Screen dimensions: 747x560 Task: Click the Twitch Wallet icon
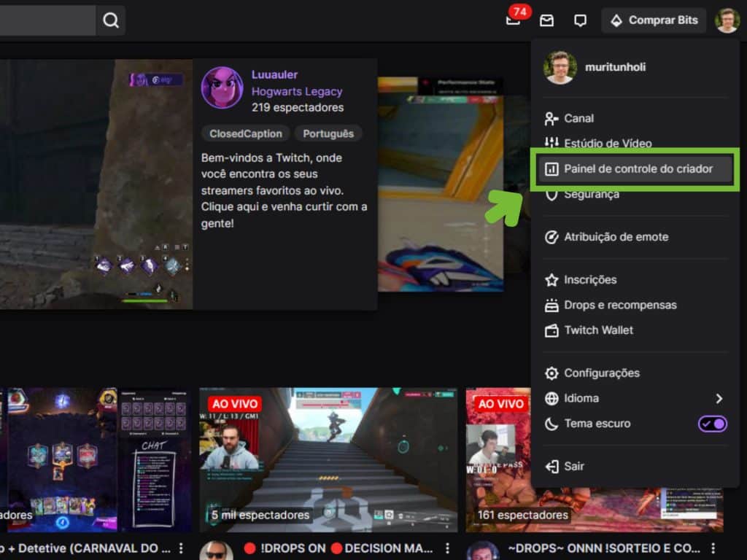[552, 330]
